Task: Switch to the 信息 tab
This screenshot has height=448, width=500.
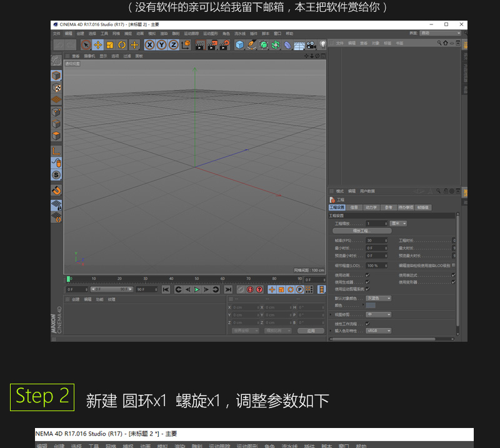Action: pos(354,207)
